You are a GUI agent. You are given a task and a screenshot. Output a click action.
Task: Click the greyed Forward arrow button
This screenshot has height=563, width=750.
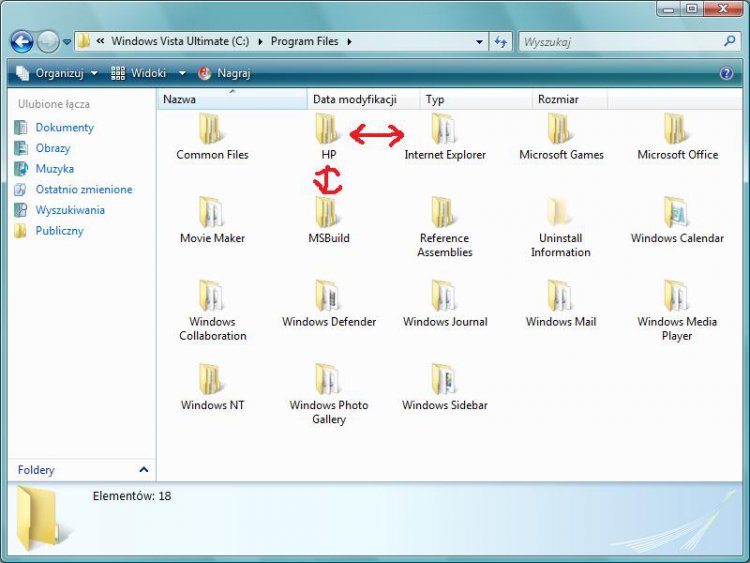48,42
